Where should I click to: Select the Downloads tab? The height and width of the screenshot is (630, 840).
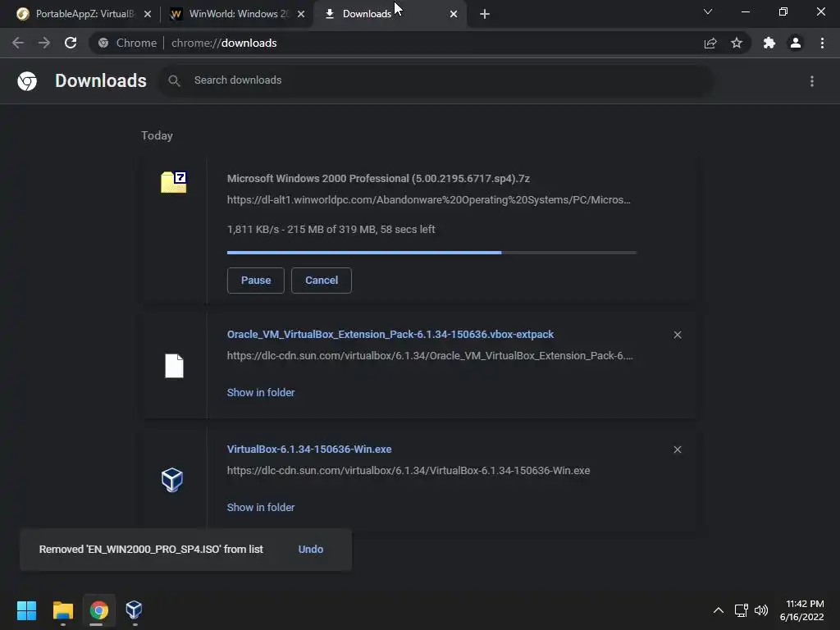coord(390,14)
